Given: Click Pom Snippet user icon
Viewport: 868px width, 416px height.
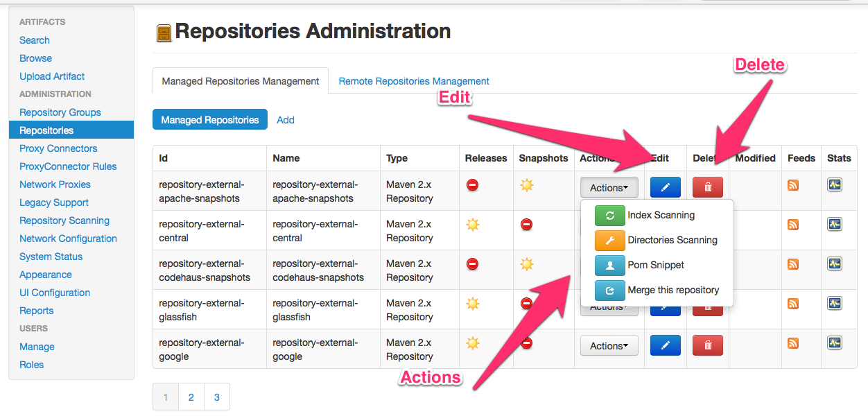Looking at the screenshot, I should (610, 266).
